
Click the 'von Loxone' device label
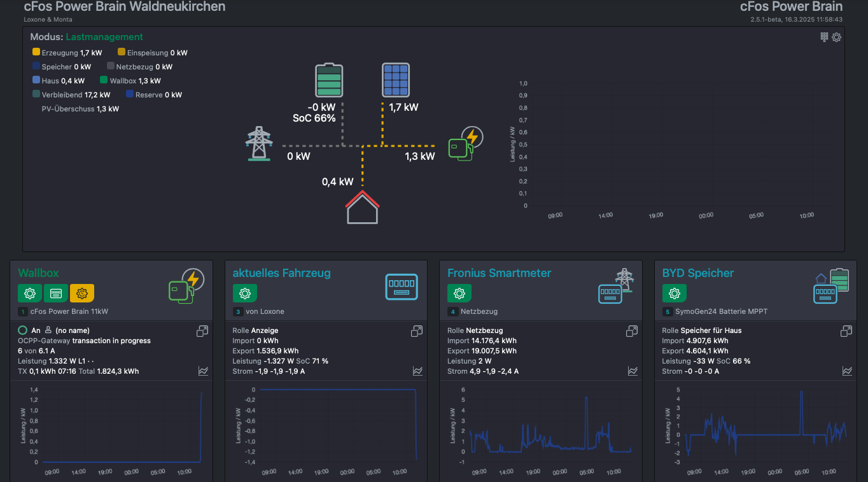[265, 312]
